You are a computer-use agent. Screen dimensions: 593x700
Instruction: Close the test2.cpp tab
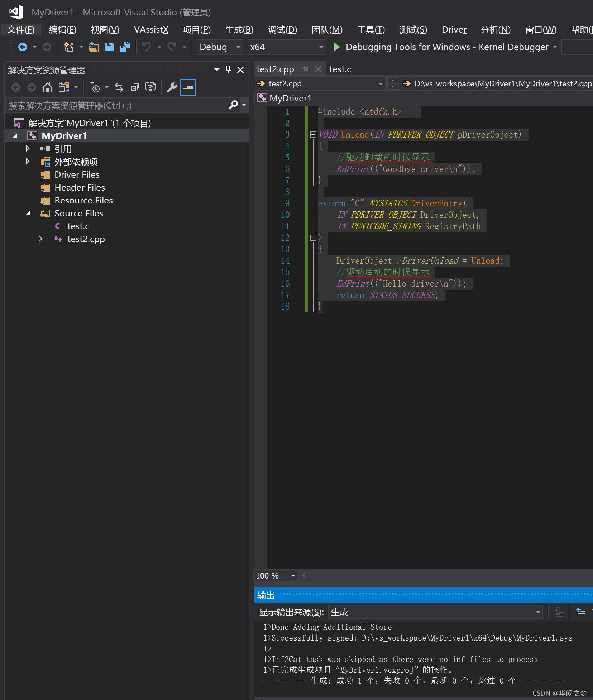(318, 69)
